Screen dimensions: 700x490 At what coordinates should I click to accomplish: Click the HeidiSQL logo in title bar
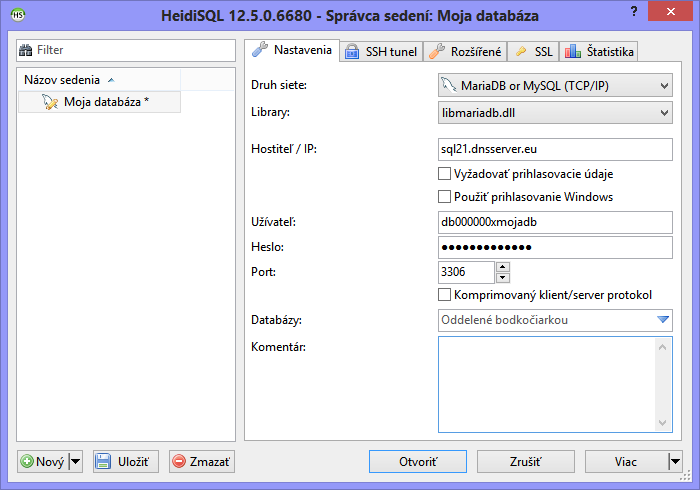point(18,16)
